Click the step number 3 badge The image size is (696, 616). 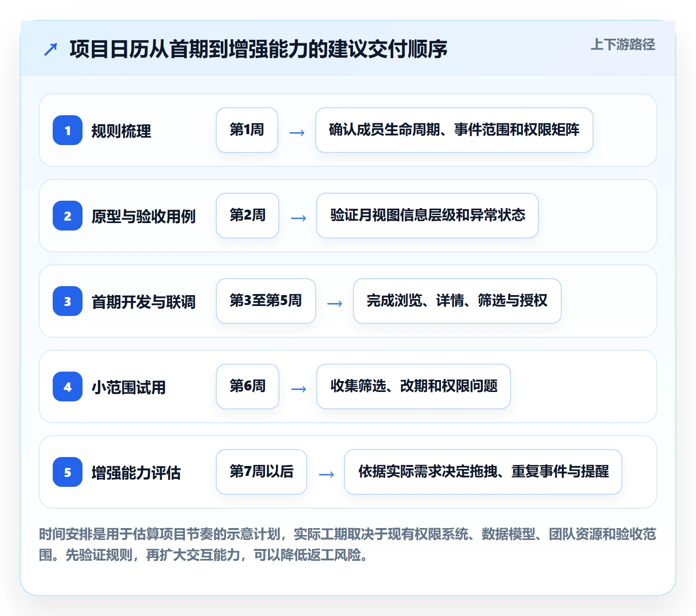(68, 301)
